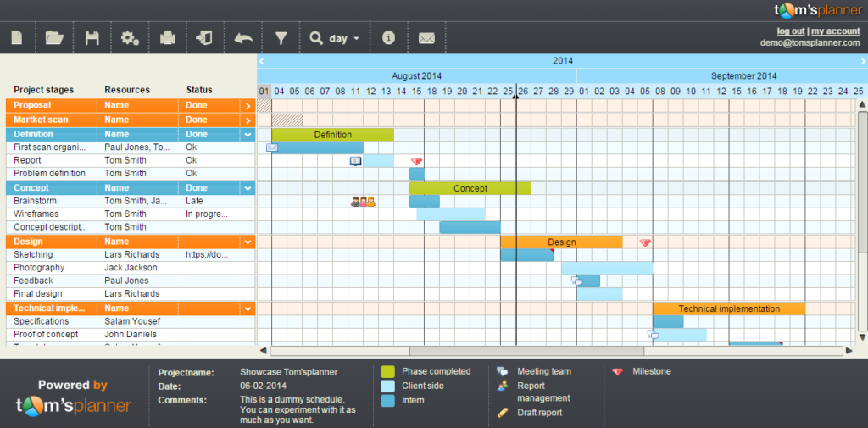
Task: Click the https link in Sketching row status
Action: (x=207, y=255)
